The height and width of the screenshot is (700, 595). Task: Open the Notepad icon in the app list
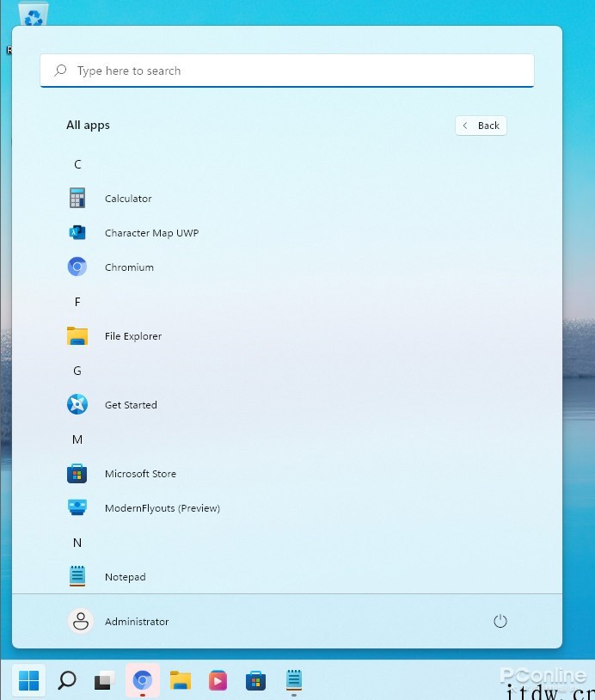pyautogui.click(x=77, y=576)
